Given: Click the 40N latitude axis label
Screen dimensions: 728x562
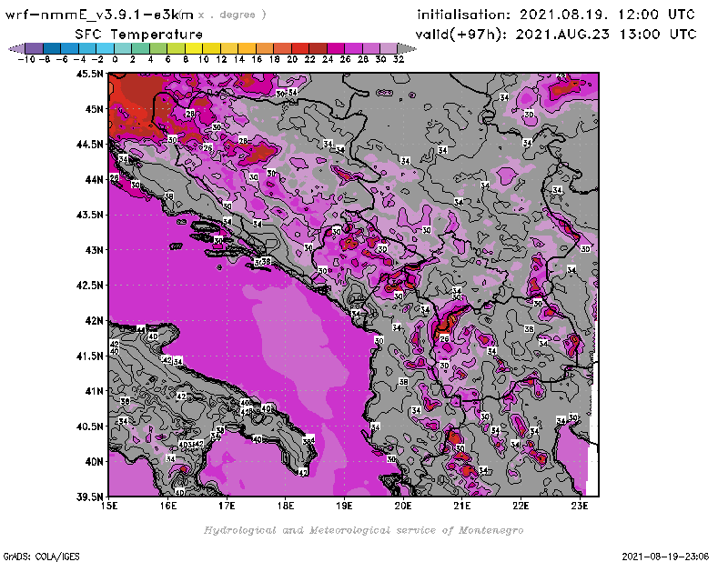Looking at the screenshot, I should [94, 462].
